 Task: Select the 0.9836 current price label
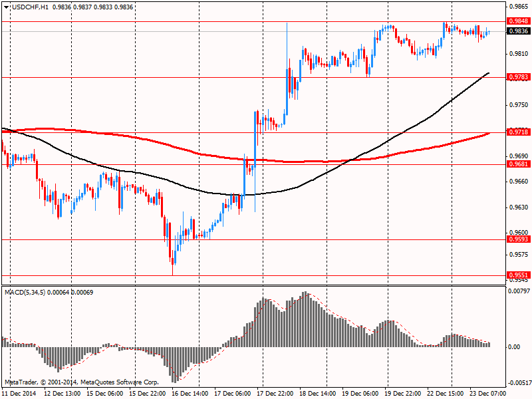[x=519, y=31]
